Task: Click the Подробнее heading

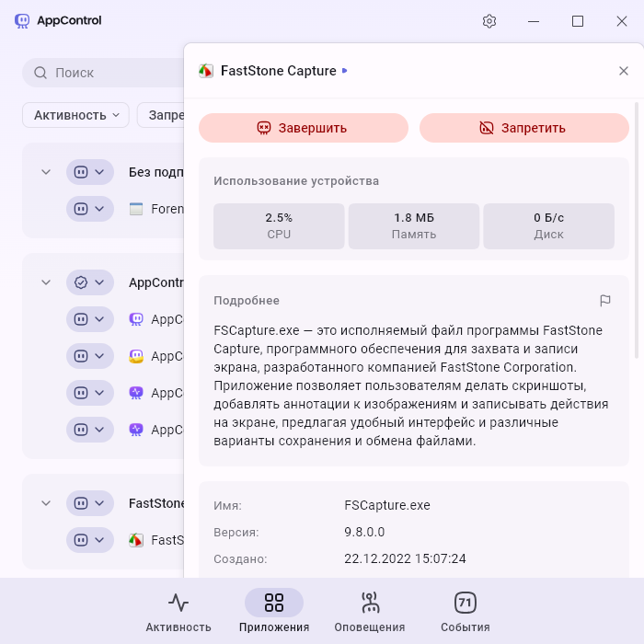Action: pos(247,301)
